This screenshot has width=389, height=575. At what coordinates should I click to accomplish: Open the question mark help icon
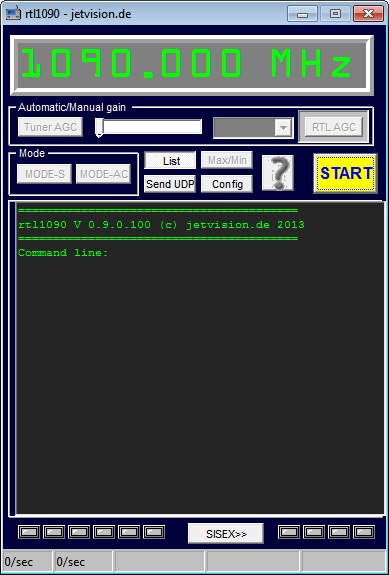(278, 173)
